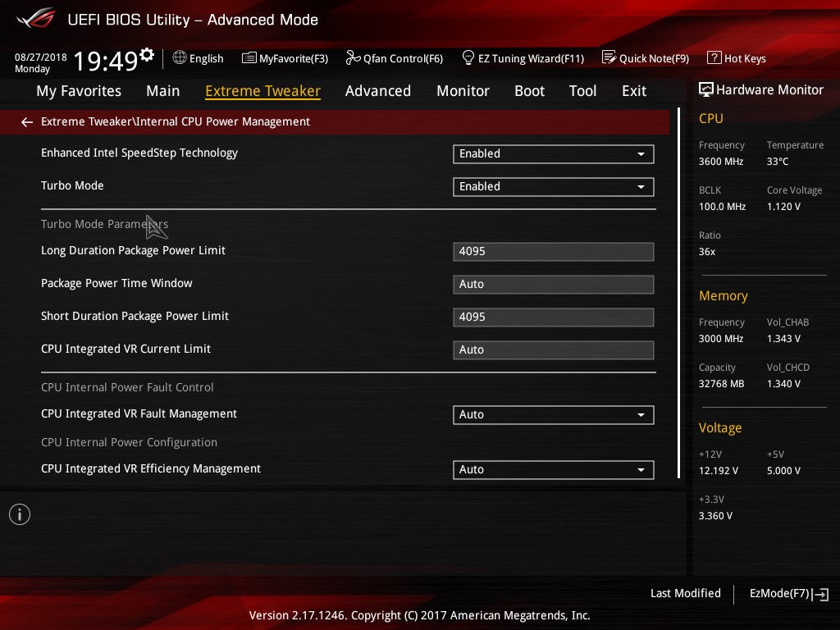Go to the Monitor tab
This screenshot has height=630, width=840.
[x=463, y=91]
